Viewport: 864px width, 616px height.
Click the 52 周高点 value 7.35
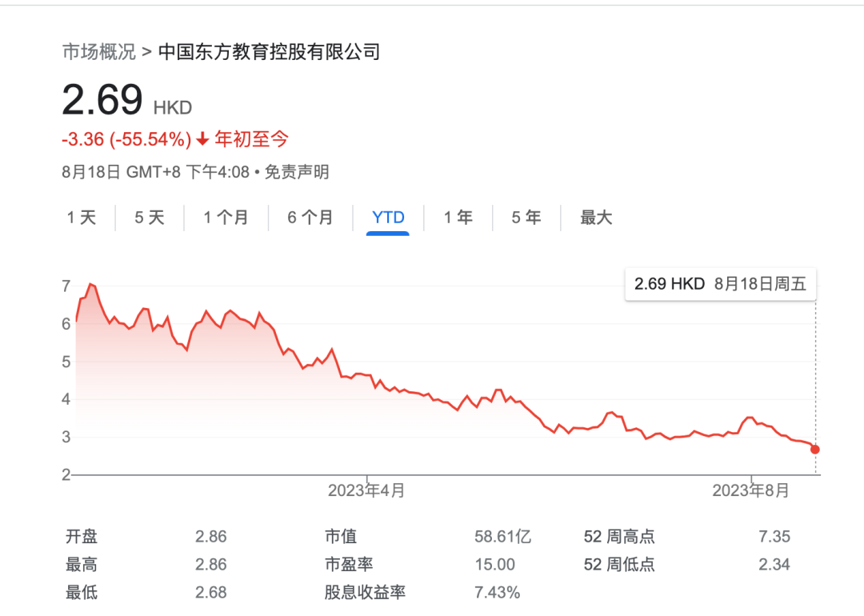click(x=774, y=536)
